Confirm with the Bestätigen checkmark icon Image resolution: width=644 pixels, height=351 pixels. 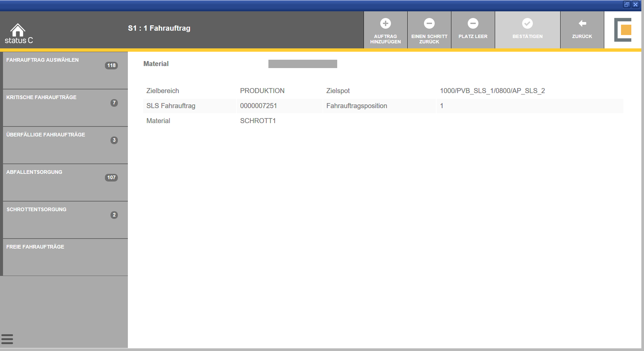527,23
